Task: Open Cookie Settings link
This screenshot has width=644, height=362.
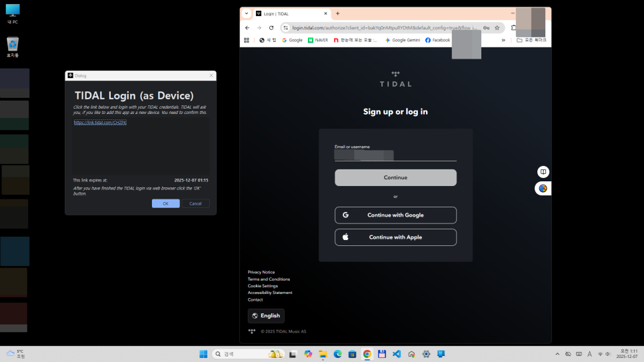Action: pyautogui.click(x=263, y=286)
